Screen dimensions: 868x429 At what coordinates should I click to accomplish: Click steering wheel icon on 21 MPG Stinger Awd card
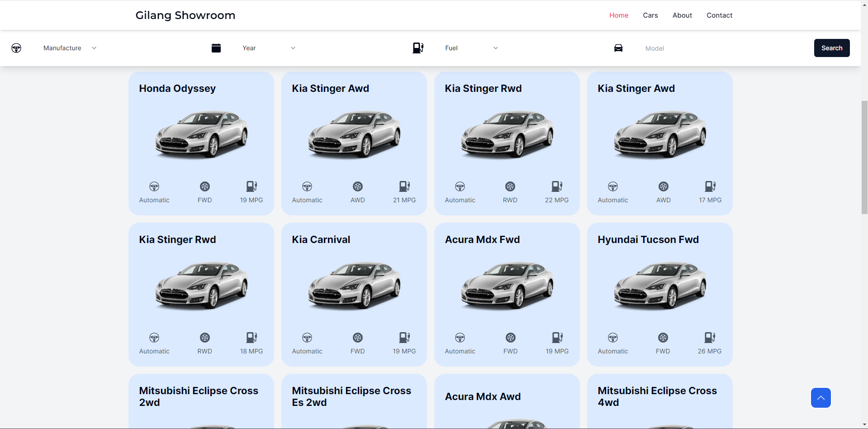pos(307,186)
